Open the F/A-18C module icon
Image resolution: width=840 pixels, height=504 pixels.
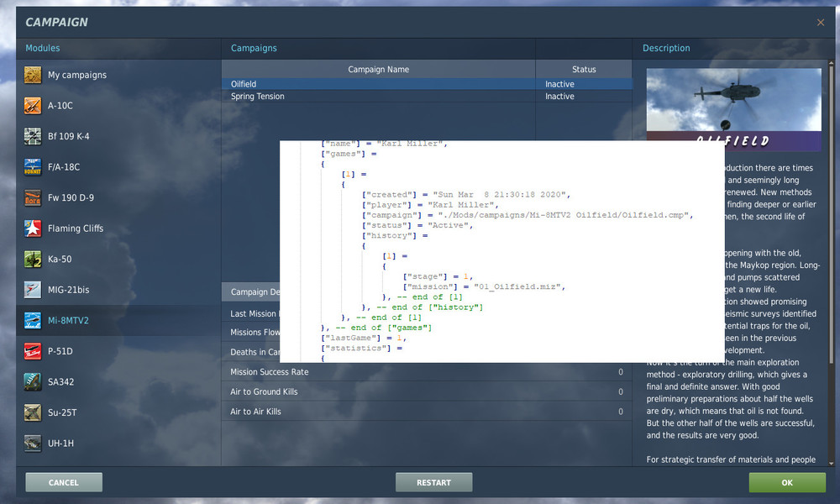(x=33, y=167)
